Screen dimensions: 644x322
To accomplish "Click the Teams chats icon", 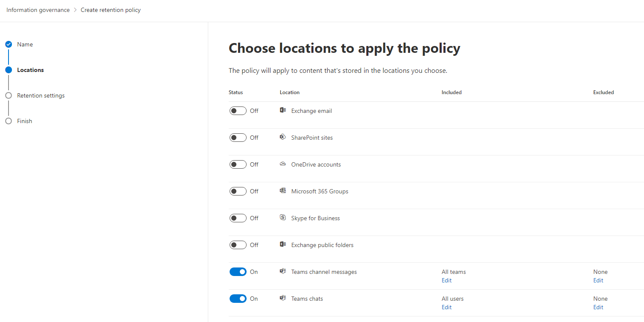I will pos(282,298).
